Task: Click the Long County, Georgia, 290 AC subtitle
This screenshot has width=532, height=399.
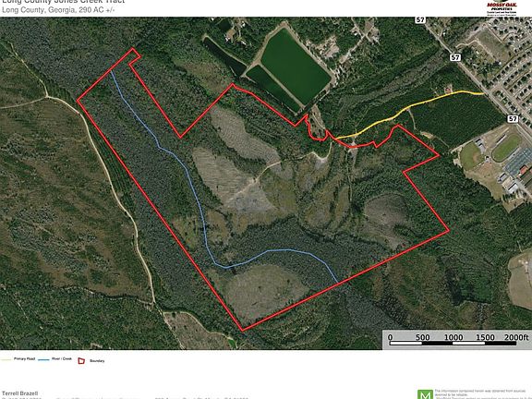Action: tap(58, 10)
